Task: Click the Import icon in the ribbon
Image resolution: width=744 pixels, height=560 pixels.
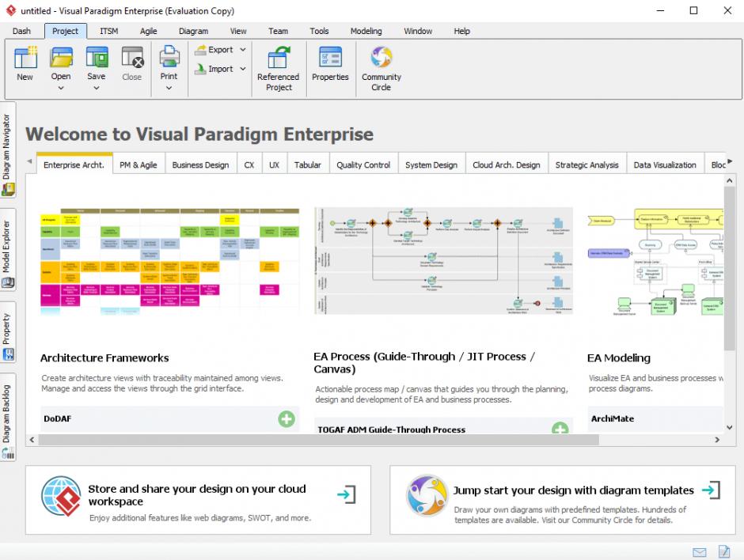Action: (x=201, y=70)
